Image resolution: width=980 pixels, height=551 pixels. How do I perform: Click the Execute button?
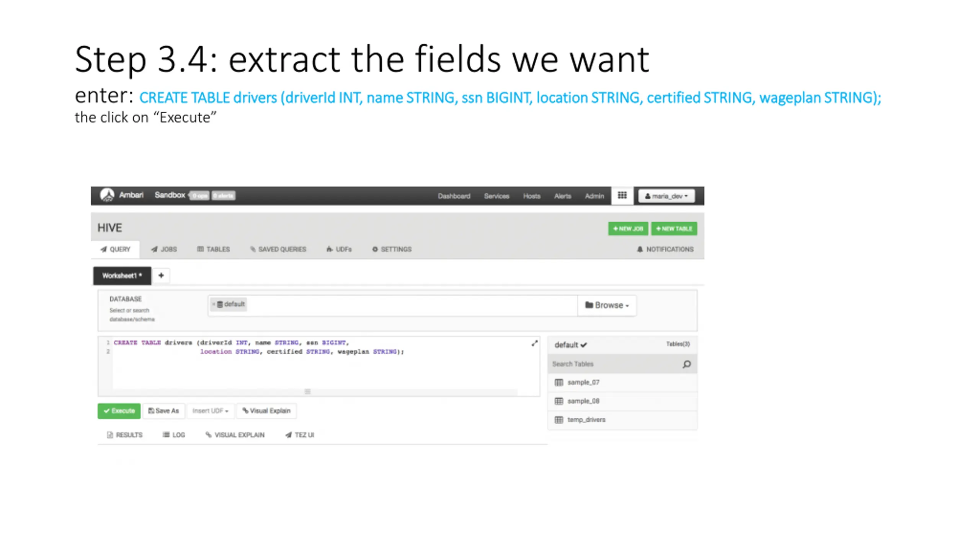coord(119,411)
